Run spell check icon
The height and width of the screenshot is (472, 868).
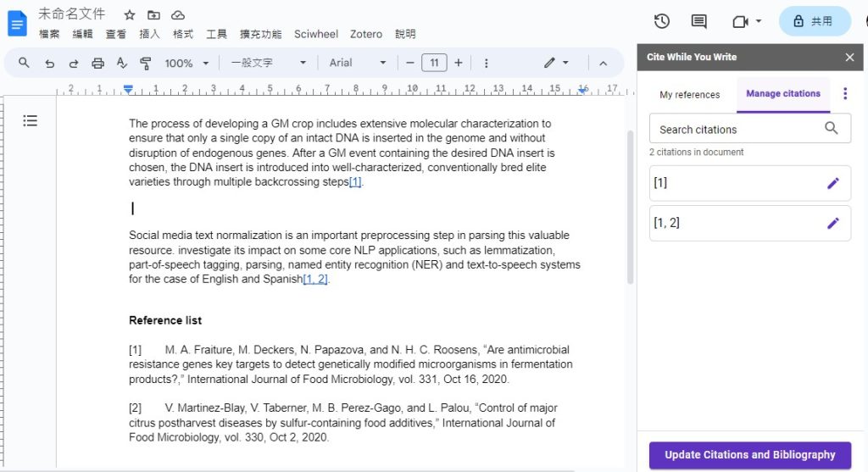pyautogui.click(x=122, y=63)
